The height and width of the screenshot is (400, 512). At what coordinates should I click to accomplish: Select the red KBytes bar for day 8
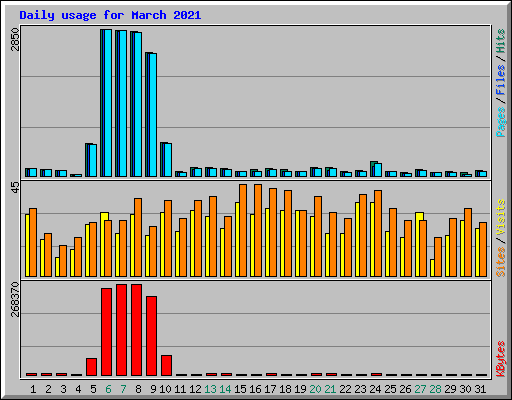[x=136, y=330]
